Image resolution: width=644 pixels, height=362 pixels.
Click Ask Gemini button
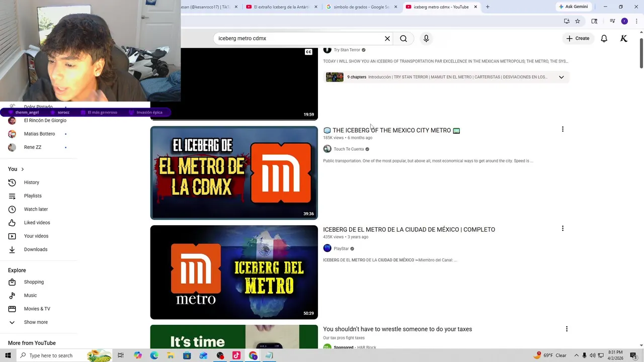[x=573, y=7]
